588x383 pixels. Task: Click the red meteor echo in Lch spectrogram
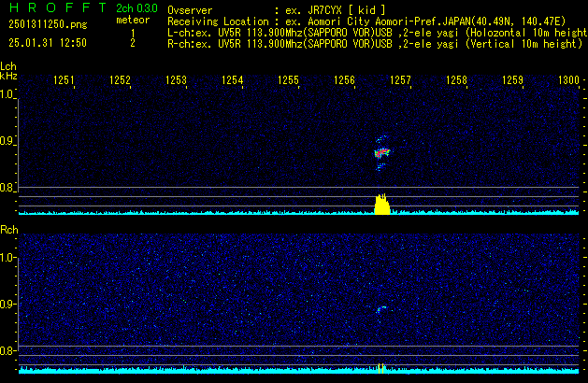(382, 152)
